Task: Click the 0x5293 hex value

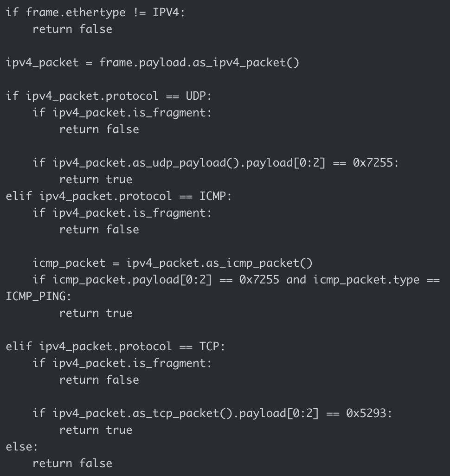Action: click(x=366, y=413)
